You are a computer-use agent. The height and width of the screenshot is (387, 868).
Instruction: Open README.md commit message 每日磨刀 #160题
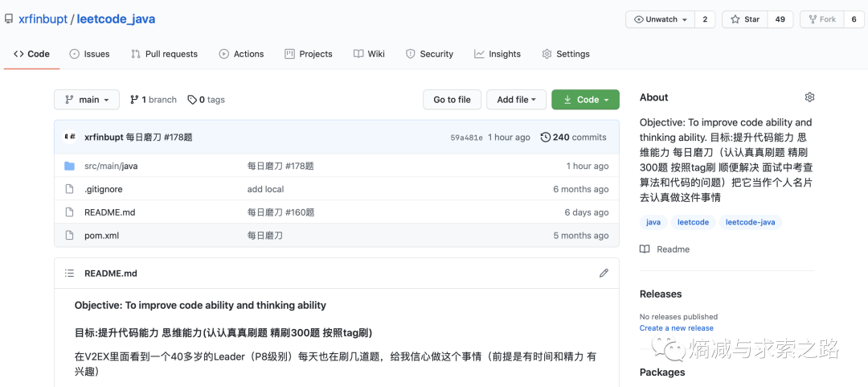(280, 212)
